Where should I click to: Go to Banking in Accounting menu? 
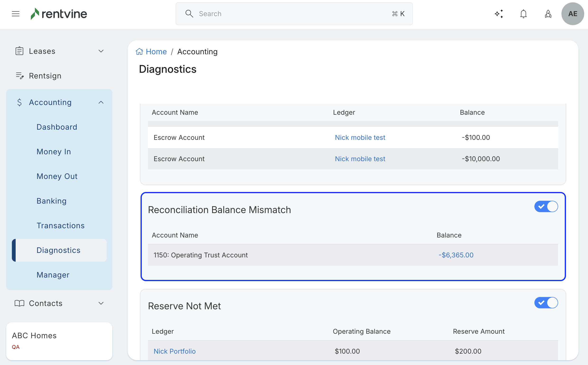point(51,201)
